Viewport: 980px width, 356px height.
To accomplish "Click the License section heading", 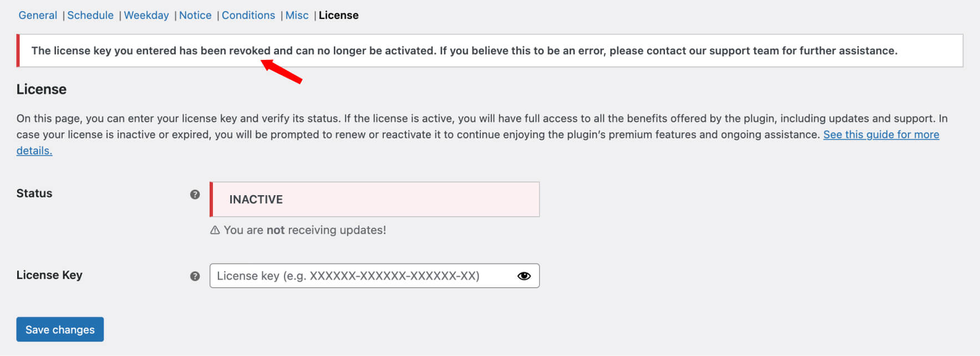I will 42,89.
